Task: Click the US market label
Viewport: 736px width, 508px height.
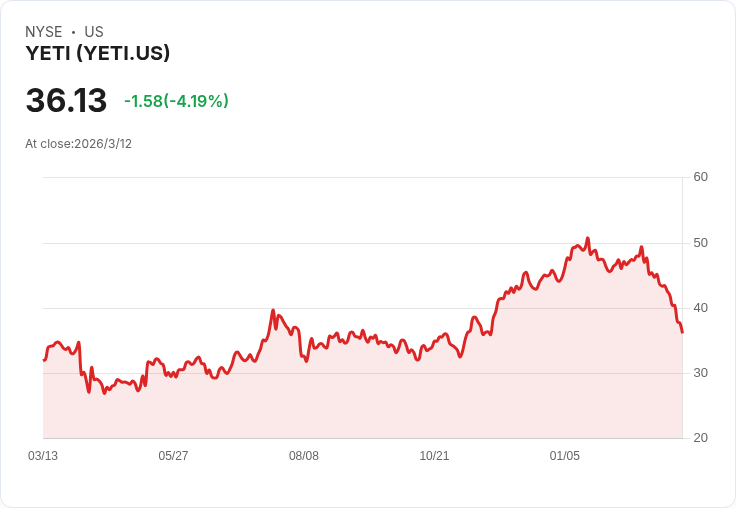Action: pyautogui.click(x=94, y=32)
